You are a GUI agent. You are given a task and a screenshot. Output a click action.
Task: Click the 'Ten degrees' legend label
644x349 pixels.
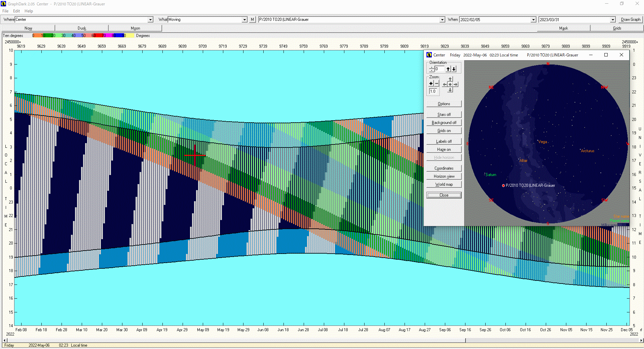click(13, 36)
